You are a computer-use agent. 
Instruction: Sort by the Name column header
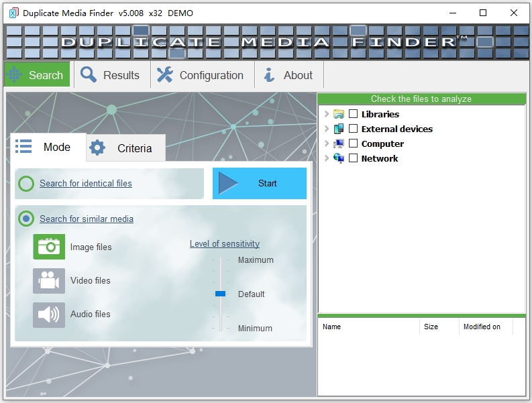tap(368, 327)
